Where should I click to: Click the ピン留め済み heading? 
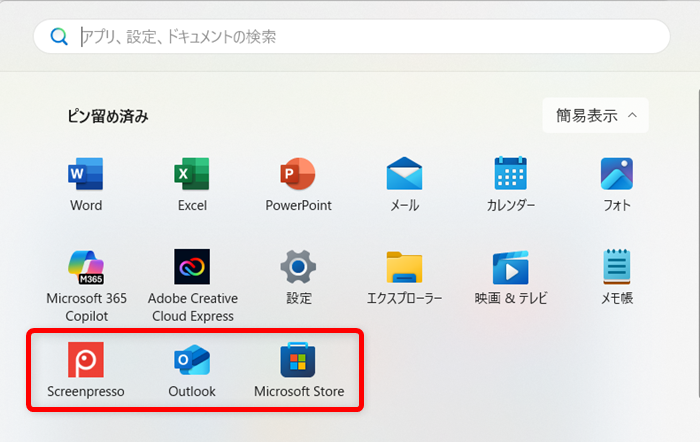[x=108, y=116]
